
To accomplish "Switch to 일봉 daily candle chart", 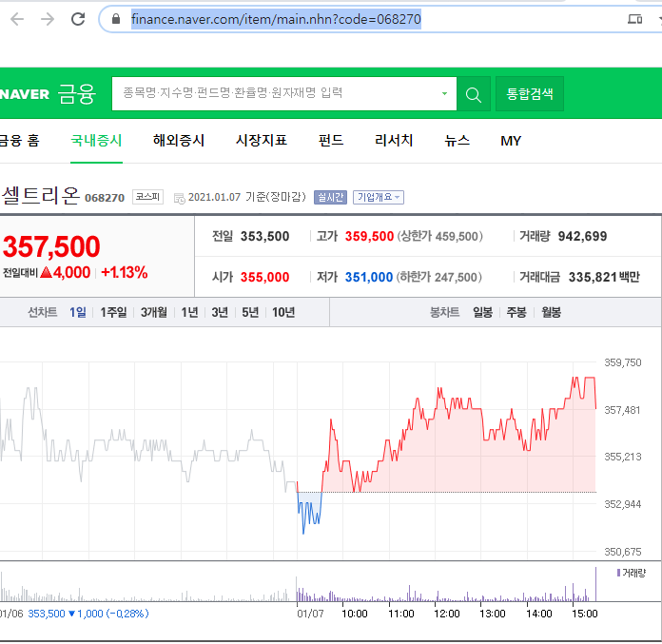I will (x=482, y=313).
